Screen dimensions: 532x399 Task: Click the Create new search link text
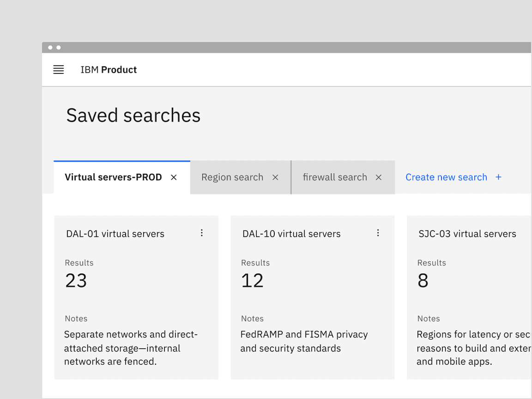tap(446, 177)
